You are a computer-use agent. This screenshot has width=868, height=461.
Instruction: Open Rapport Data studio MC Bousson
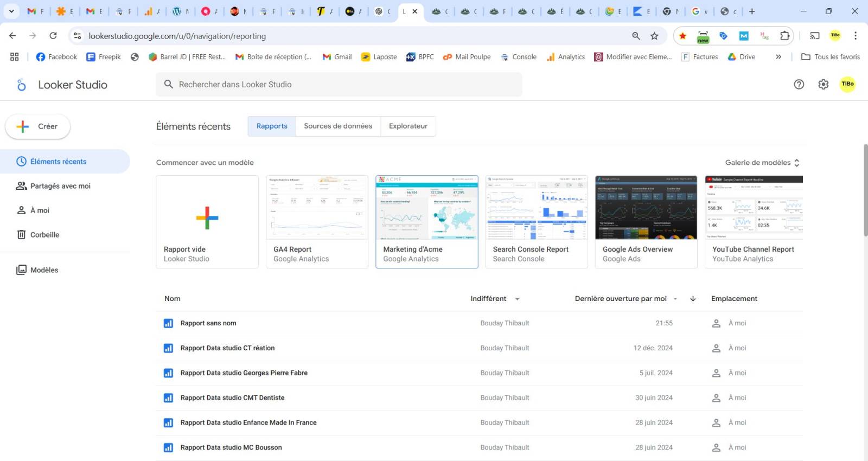click(231, 448)
